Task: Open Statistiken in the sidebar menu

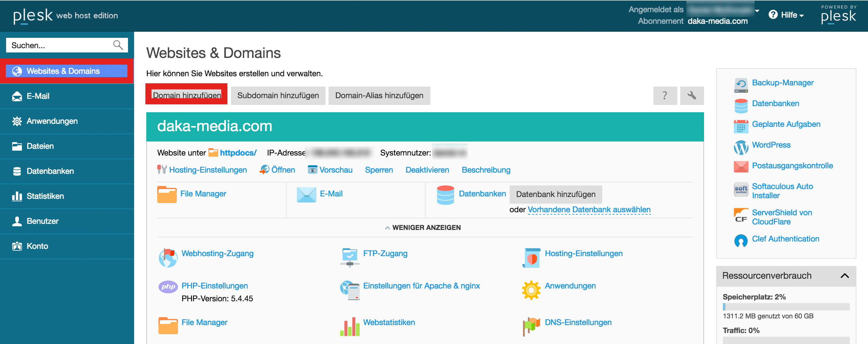Action: tap(45, 196)
